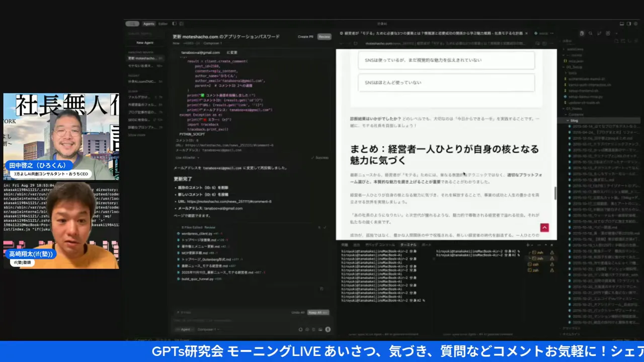
Task: Open the search icon above the file explorer
Action: click(590, 33)
